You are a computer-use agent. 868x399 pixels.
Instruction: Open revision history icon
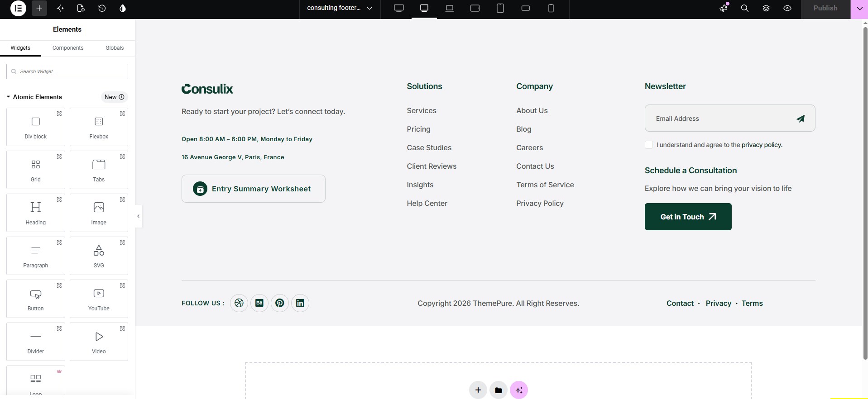coord(102,8)
